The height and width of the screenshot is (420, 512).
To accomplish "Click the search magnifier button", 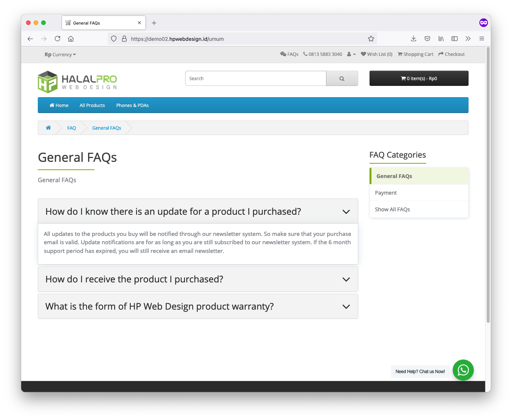I will coord(342,79).
